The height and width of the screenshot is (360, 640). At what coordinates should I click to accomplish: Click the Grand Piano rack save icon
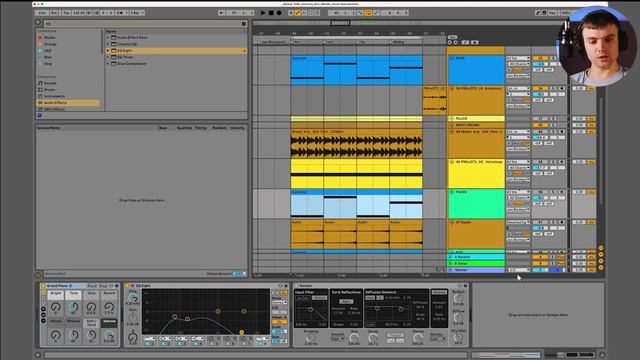[117, 286]
